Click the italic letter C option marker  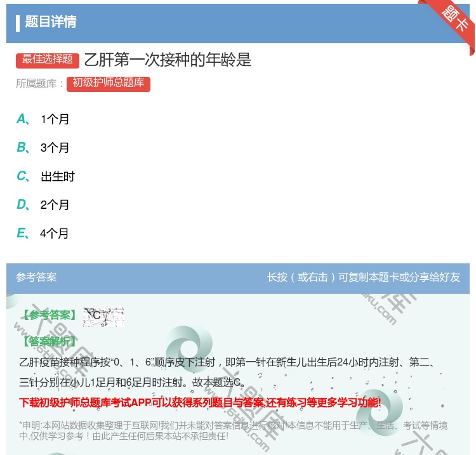22,176
